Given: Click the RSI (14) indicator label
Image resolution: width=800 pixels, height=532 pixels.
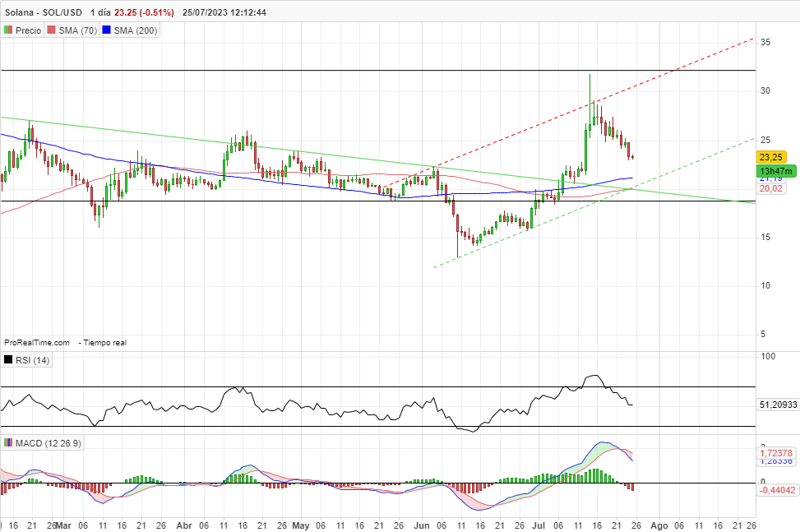Looking at the screenshot, I should tap(32, 360).
